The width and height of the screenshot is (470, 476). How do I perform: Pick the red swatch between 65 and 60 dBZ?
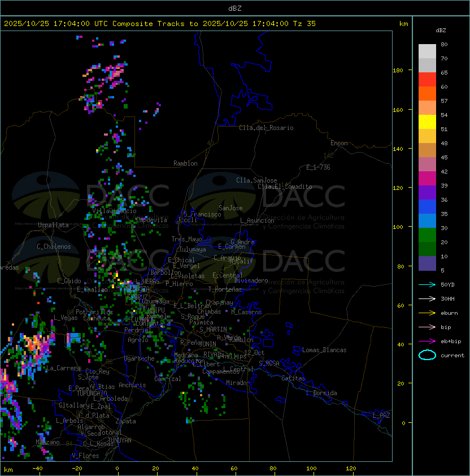point(427,80)
